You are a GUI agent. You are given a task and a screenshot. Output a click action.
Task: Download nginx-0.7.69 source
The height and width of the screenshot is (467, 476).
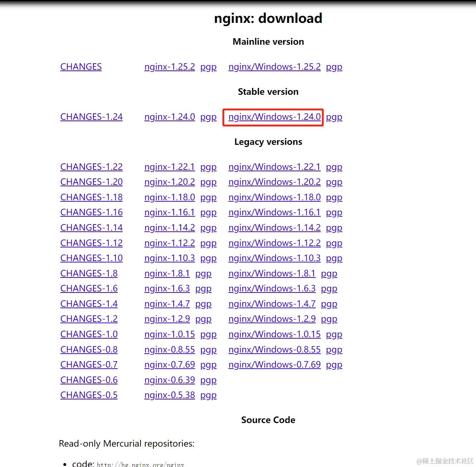[170, 365]
